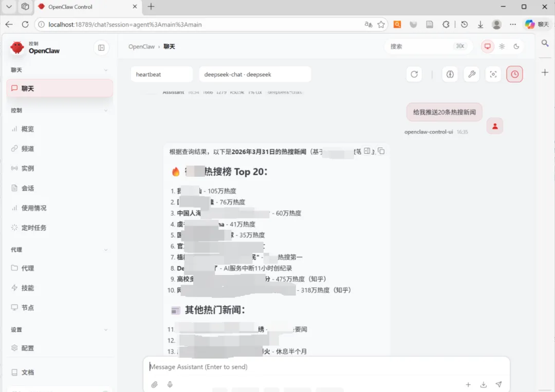The width and height of the screenshot is (555, 392).
Task: Send message with paper plane icon
Action: click(x=498, y=385)
